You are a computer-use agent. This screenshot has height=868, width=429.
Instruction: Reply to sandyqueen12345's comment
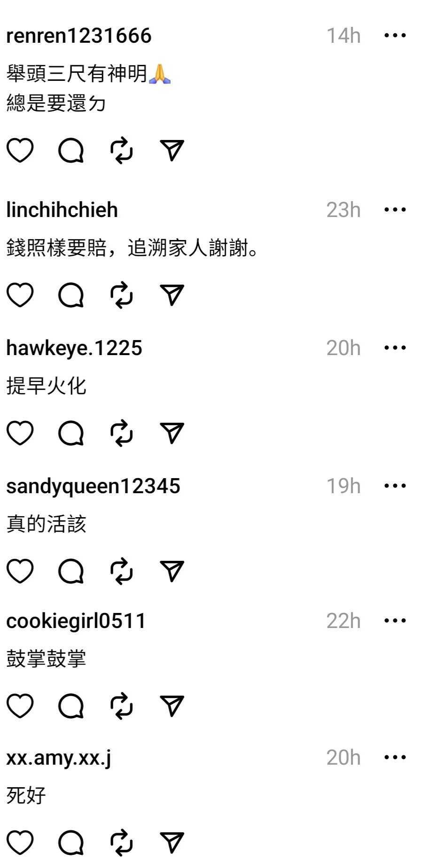(71, 571)
